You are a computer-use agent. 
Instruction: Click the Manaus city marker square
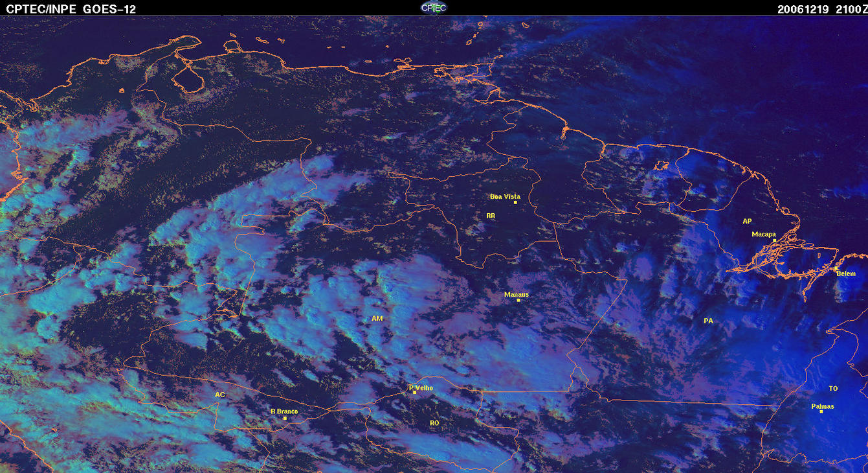coord(518,300)
